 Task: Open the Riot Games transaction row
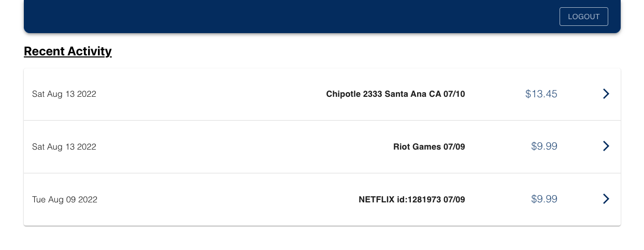click(x=322, y=147)
